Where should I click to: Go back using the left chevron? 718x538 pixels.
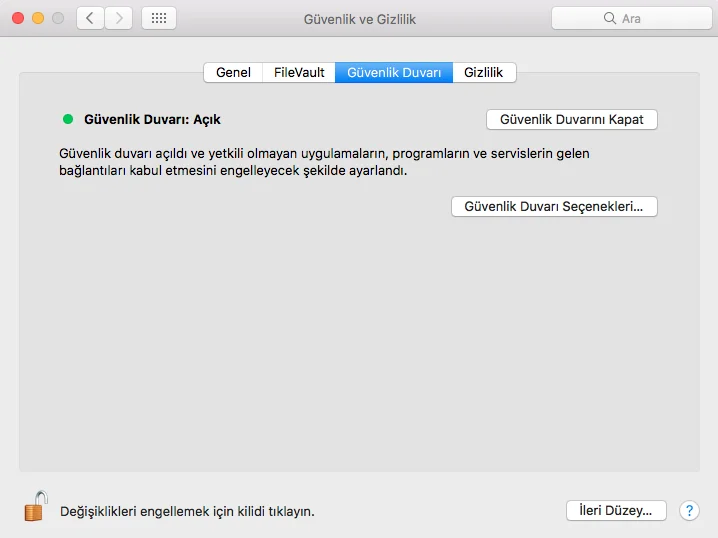(x=90, y=18)
